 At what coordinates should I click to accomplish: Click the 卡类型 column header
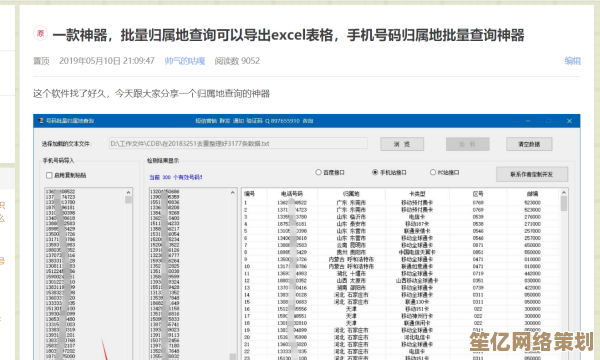pyautogui.click(x=417, y=194)
